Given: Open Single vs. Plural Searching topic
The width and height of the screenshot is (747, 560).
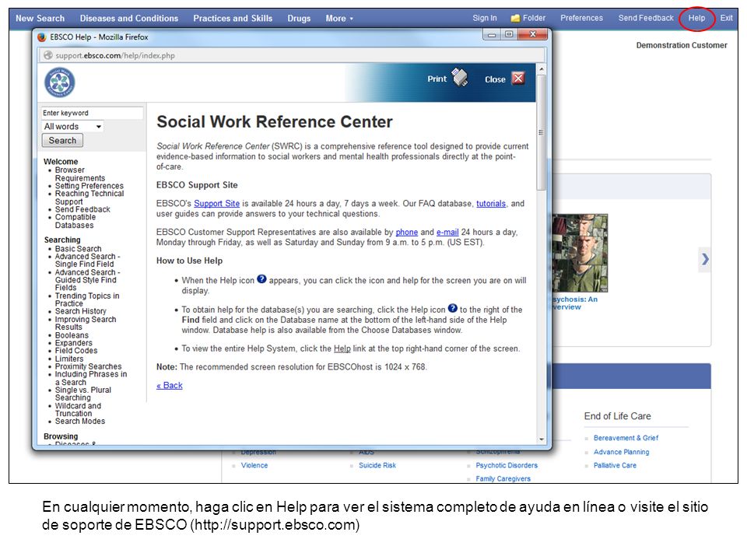Looking at the screenshot, I should coord(83,394).
